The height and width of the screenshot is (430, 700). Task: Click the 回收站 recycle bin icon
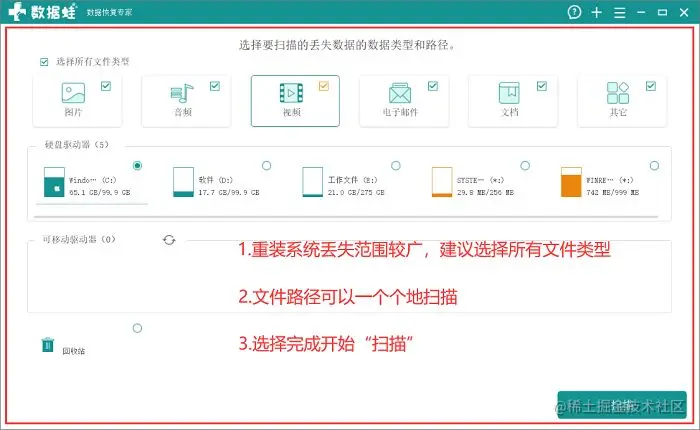[48, 345]
